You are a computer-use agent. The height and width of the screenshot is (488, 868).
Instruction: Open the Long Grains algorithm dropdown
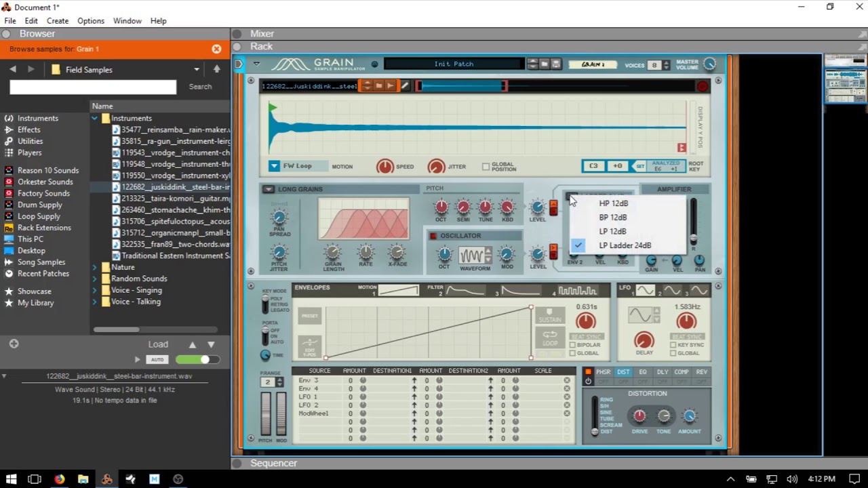(x=269, y=189)
